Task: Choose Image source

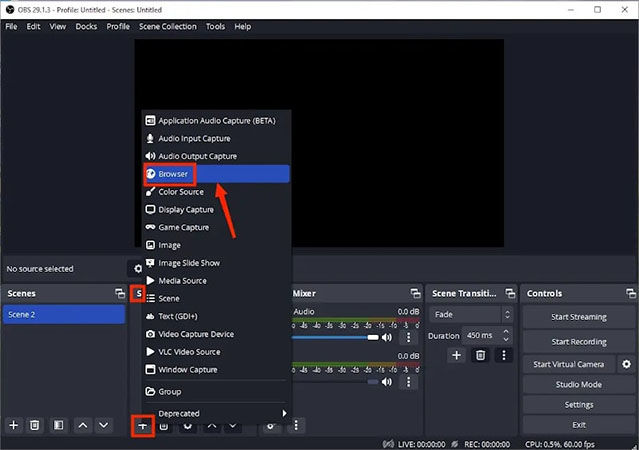Action: click(x=216, y=245)
